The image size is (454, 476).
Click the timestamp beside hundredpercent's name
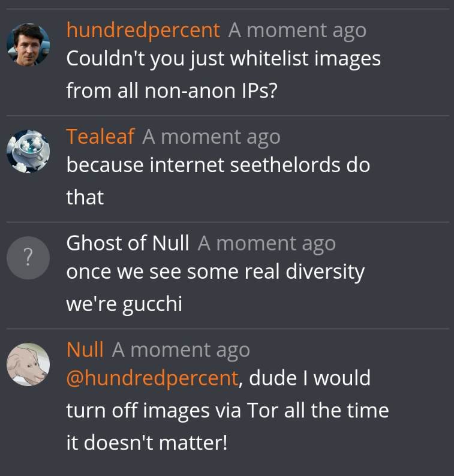click(x=297, y=31)
